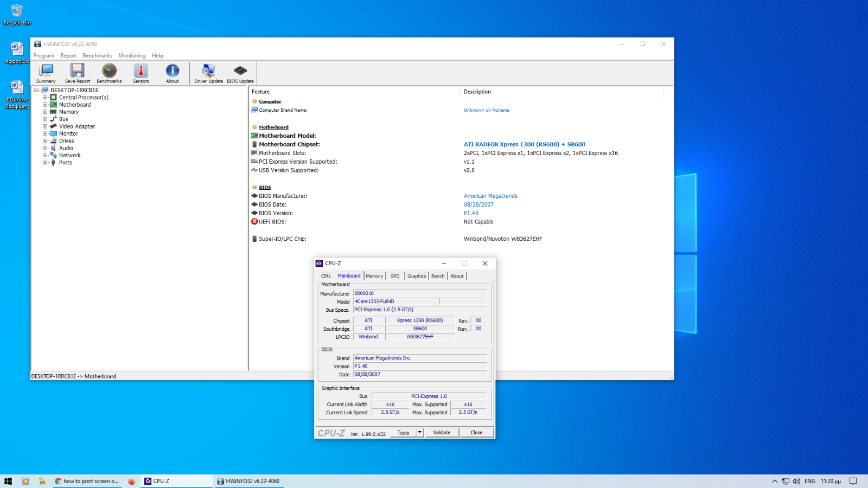Switch to the CPU tab in CPU-Z

pos(325,276)
